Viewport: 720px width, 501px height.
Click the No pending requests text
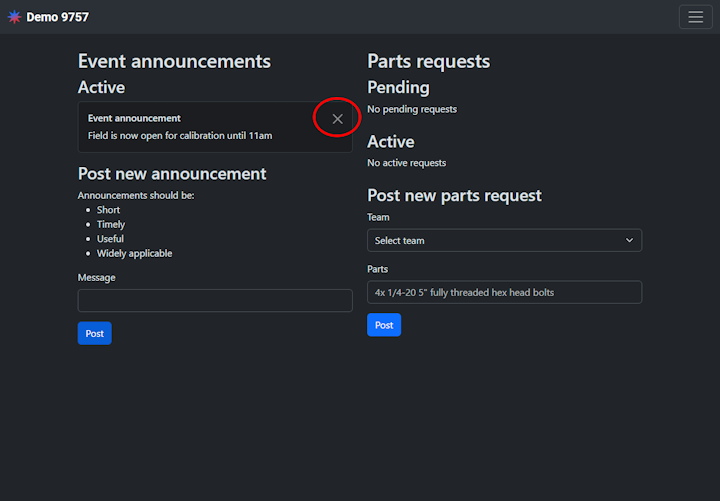pos(412,109)
